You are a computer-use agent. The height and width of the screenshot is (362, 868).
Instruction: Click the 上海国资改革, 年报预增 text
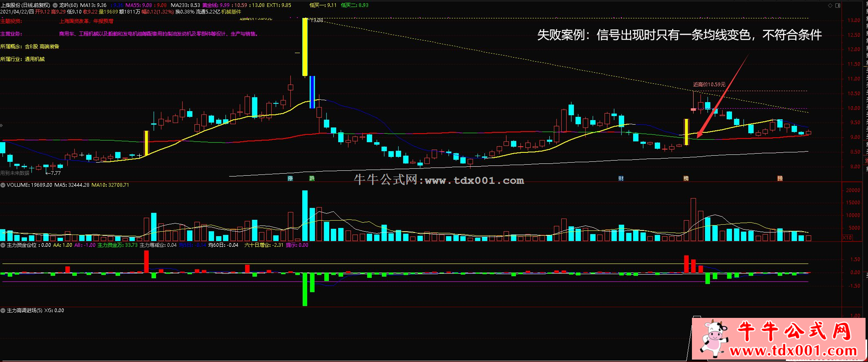86,21
